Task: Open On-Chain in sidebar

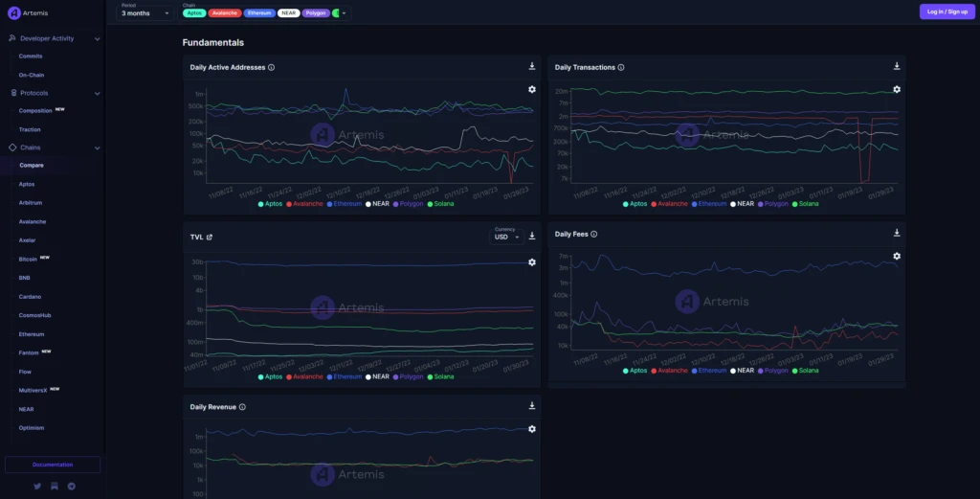Action: click(32, 75)
